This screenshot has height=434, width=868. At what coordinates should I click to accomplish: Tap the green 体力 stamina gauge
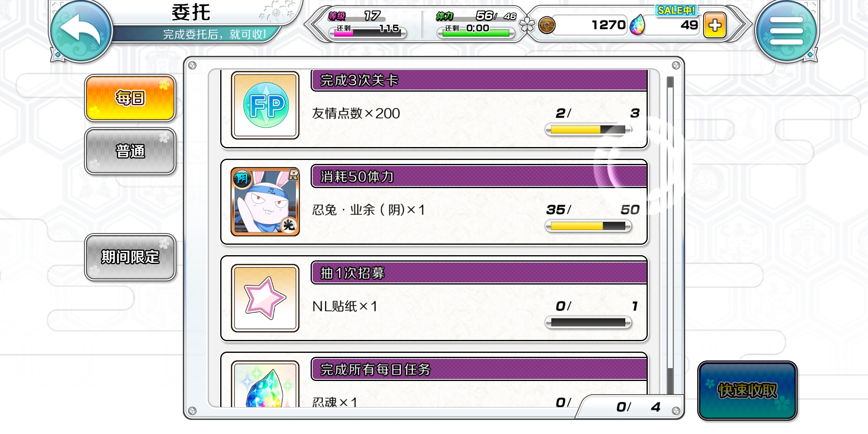[x=476, y=33]
